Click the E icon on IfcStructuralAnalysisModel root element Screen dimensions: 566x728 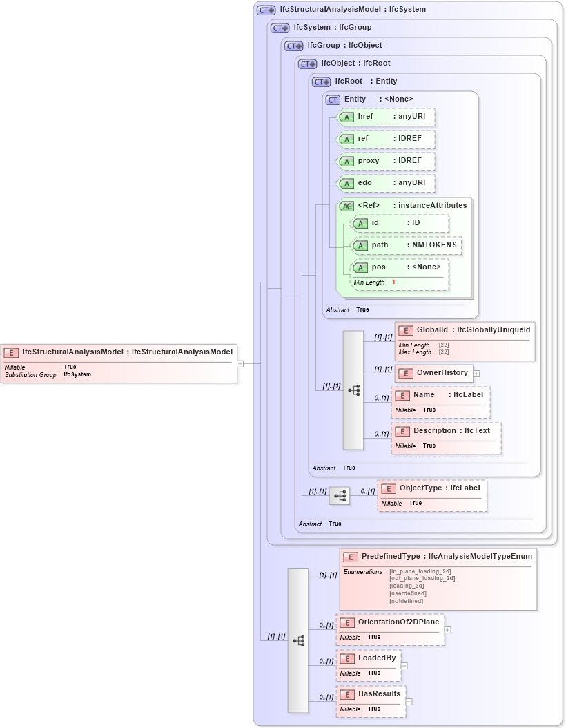point(10,352)
